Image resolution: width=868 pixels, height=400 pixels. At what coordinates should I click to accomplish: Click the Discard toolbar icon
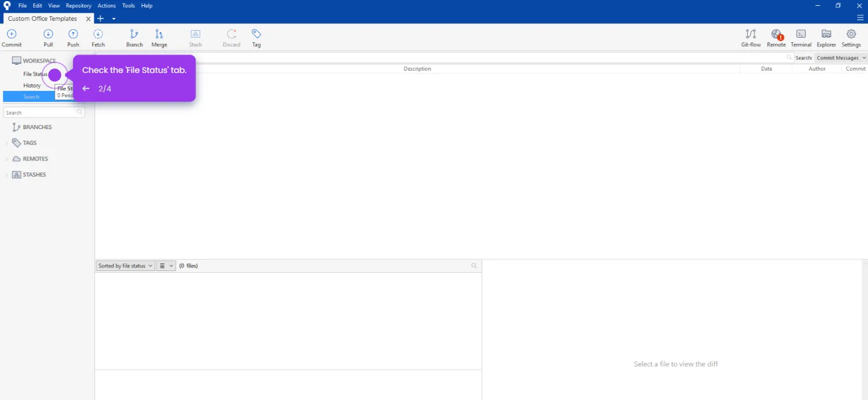point(231,38)
